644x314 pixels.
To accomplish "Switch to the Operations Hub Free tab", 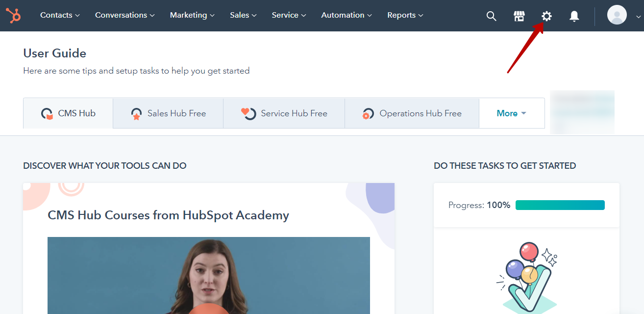I will pyautogui.click(x=412, y=113).
